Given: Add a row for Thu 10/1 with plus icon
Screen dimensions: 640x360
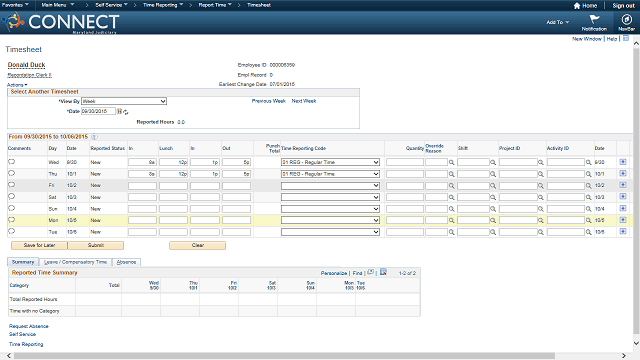Looking at the screenshot, I should (x=623, y=173).
